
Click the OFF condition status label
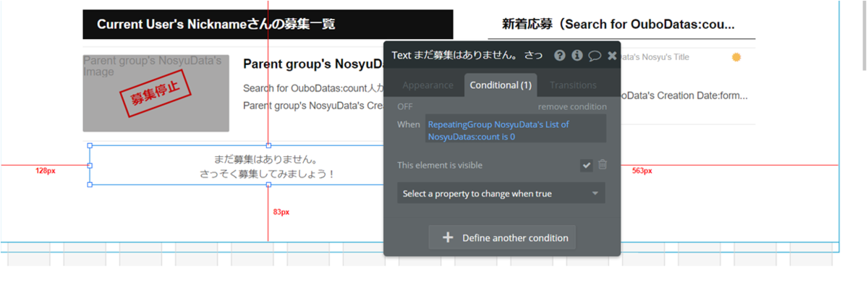pos(405,106)
